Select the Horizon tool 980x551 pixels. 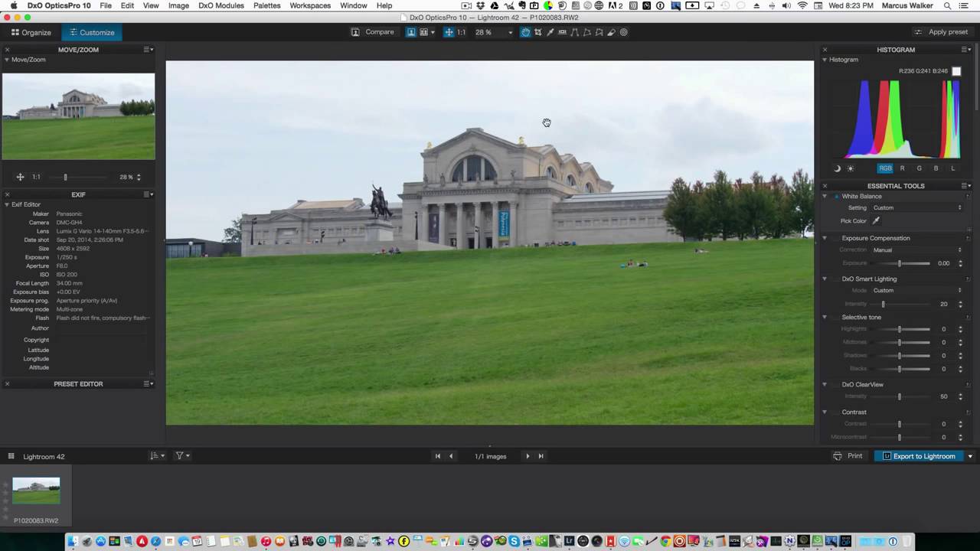click(563, 32)
